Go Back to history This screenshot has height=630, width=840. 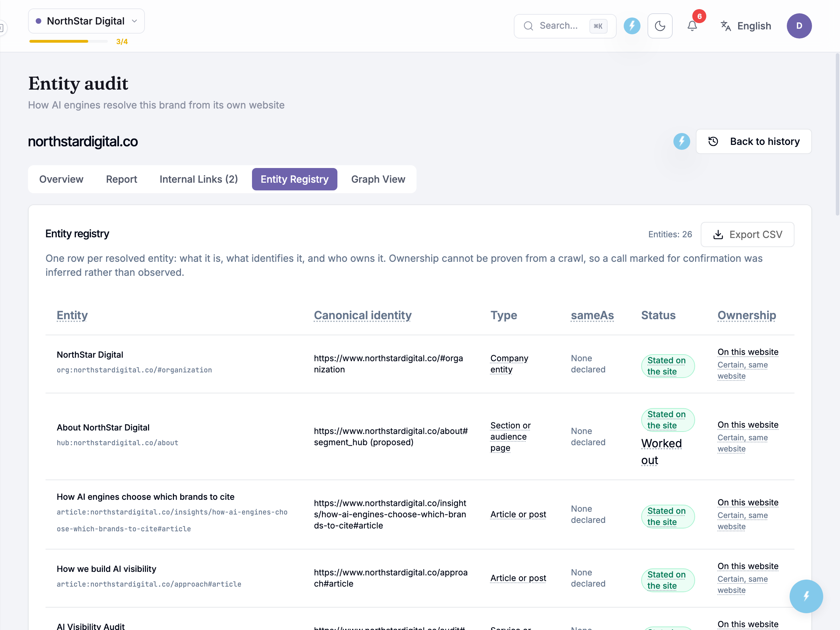(754, 141)
